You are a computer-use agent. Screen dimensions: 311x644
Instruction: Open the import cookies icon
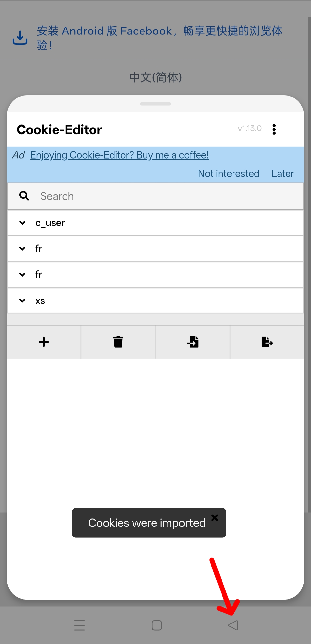(193, 342)
